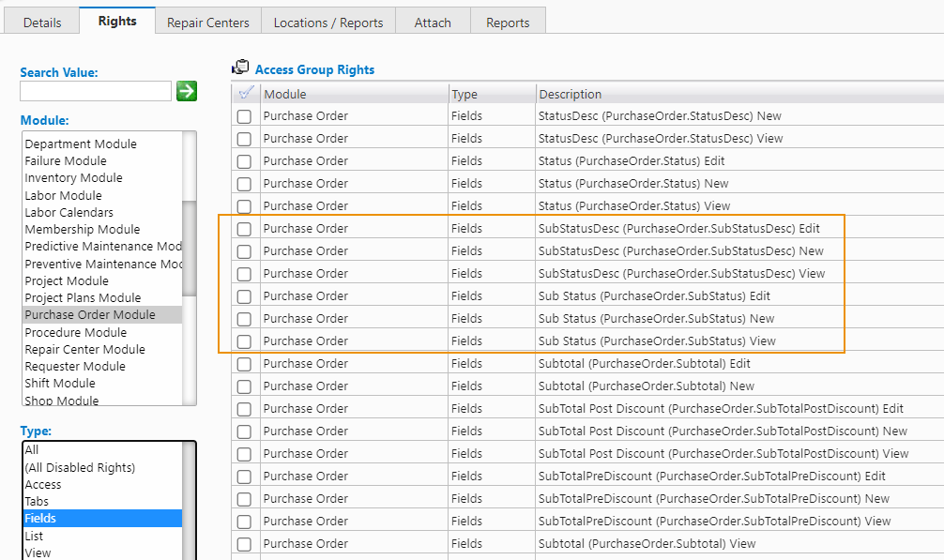Click the select-all checkmark header icon
Screen dimensions: 944x560
pos(246,94)
